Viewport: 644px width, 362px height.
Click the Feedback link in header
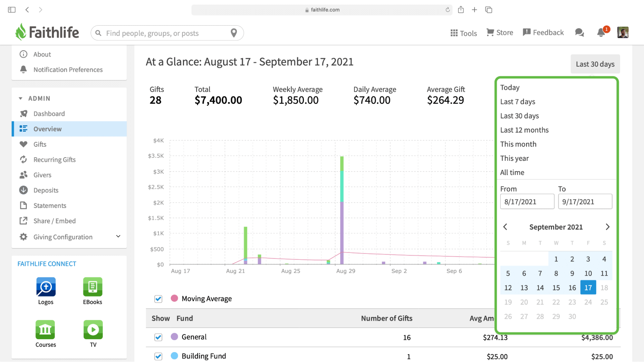[548, 32]
